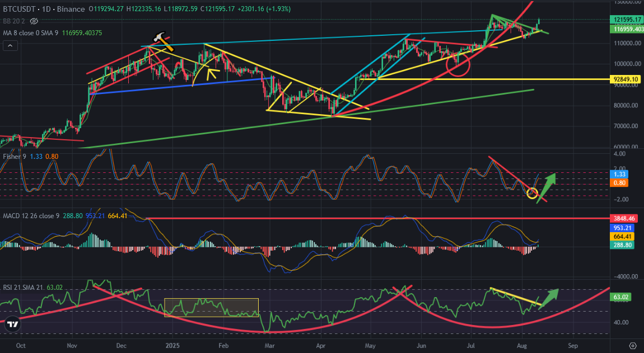644x353 pixels.
Task: Open the BTCUSDT 1D Binance symbol title
Action: point(44,8)
